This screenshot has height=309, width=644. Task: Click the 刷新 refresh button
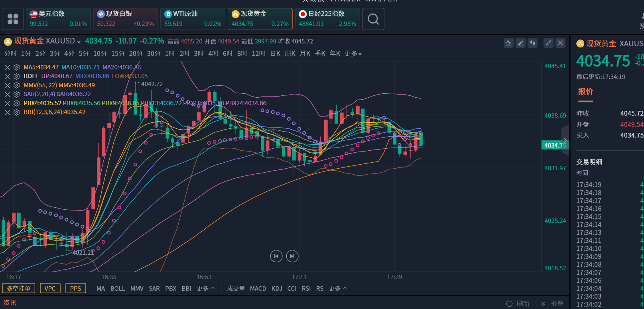coord(518,303)
